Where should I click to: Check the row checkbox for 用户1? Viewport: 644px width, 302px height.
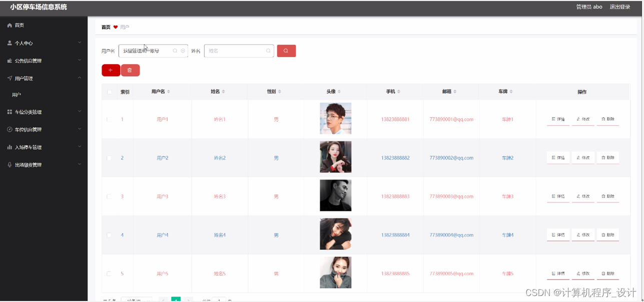(x=109, y=120)
